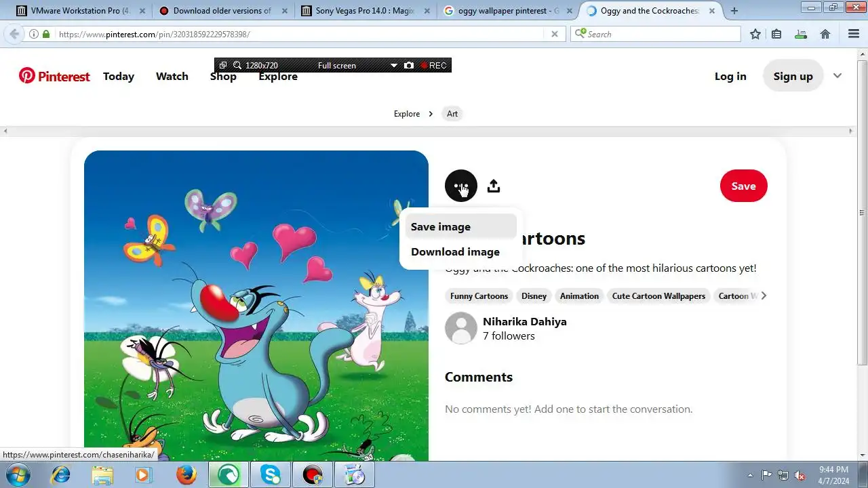
Task: Click the green padlock security icon
Action: (46, 34)
